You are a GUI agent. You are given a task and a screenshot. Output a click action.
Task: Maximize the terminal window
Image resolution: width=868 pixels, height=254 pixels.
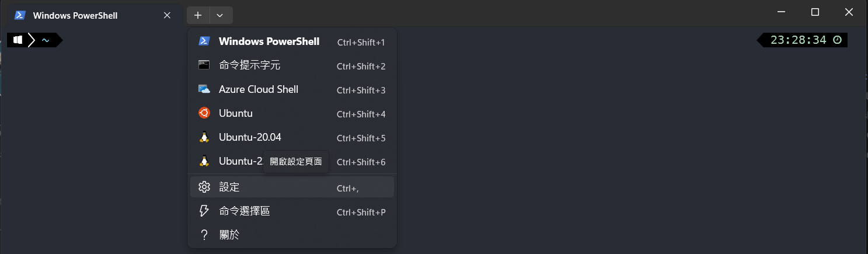pyautogui.click(x=815, y=12)
